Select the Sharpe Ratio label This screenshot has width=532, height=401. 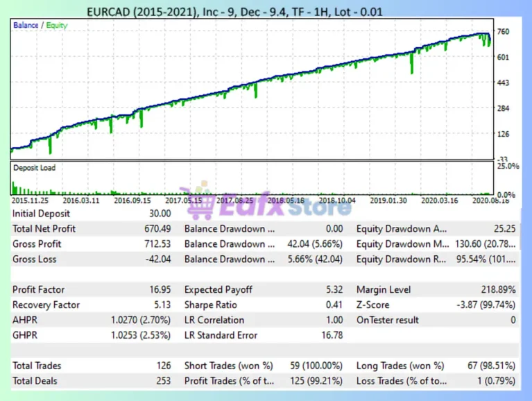pos(210,305)
